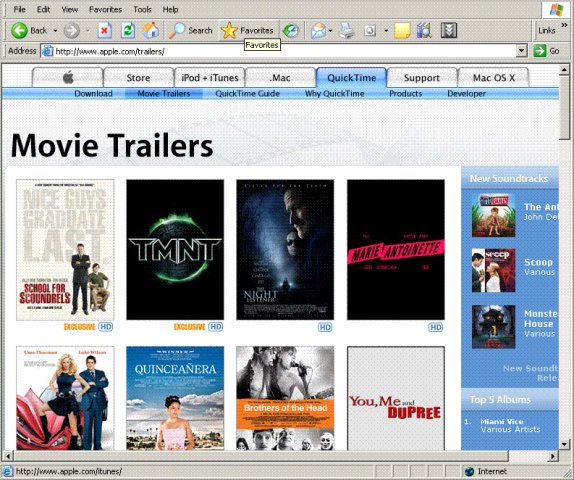The height and width of the screenshot is (480, 574).
Task: Click the vertical scrollbar up arrow
Action: click(564, 69)
